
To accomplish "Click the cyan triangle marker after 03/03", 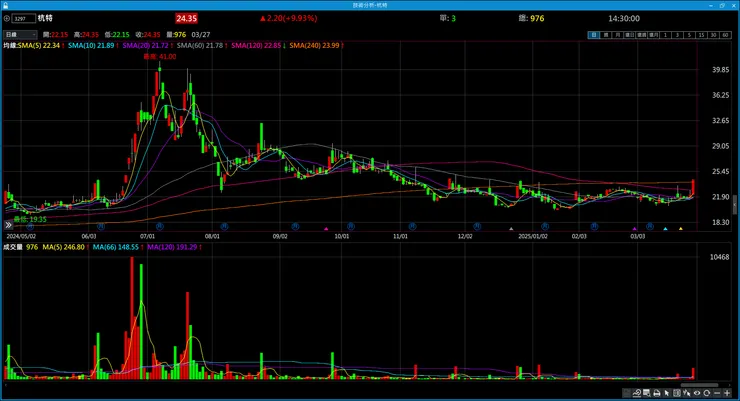I will click(x=665, y=229).
